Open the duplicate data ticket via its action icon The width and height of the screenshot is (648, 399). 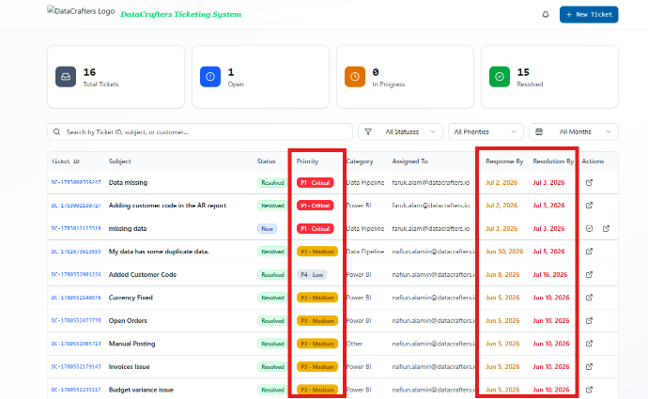coord(589,251)
